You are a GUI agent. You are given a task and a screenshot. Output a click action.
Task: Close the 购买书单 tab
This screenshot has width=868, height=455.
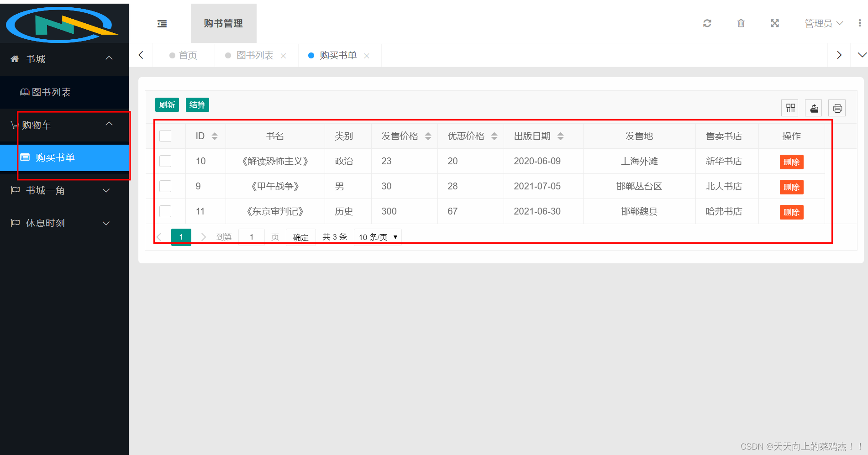click(367, 56)
